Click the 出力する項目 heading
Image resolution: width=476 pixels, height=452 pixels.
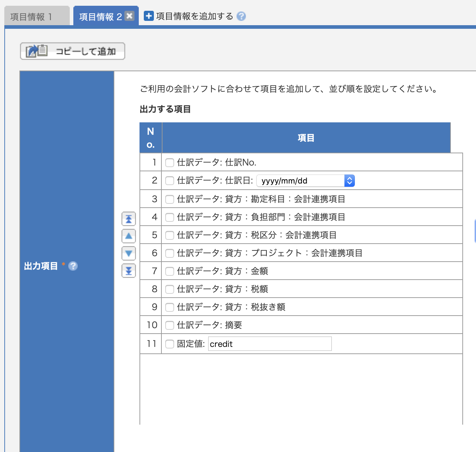coord(165,109)
